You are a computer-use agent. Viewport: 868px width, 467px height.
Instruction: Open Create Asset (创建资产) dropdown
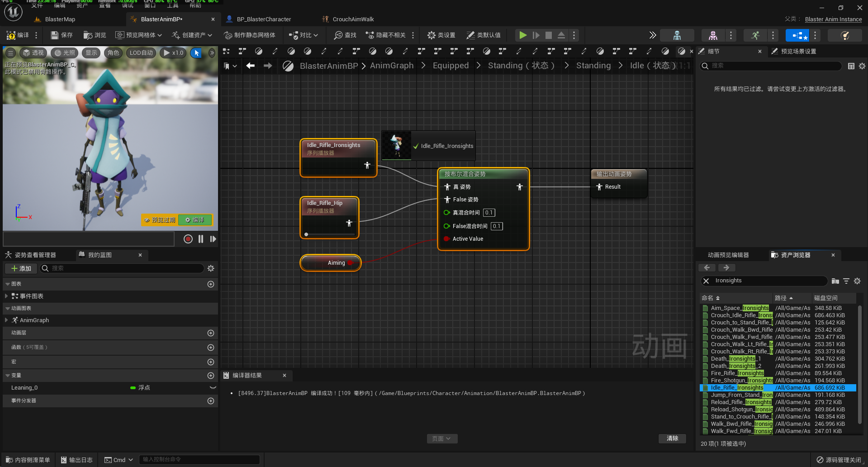point(192,35)
